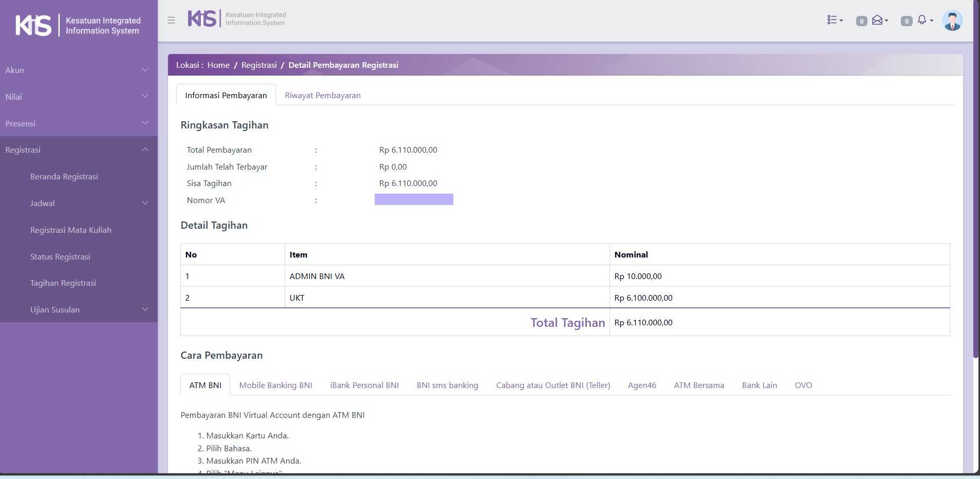This screenshot has width=980, height=479.
Task: Open the task list icon in header
Action: point(834,20)
